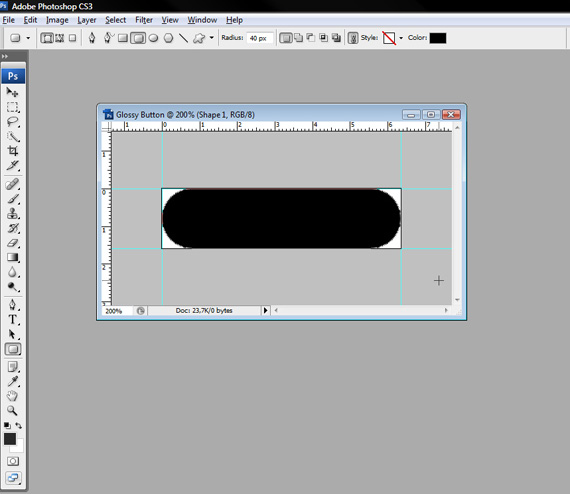Select the Zoom tool
The image size is (570, 494).
[13, 411]
